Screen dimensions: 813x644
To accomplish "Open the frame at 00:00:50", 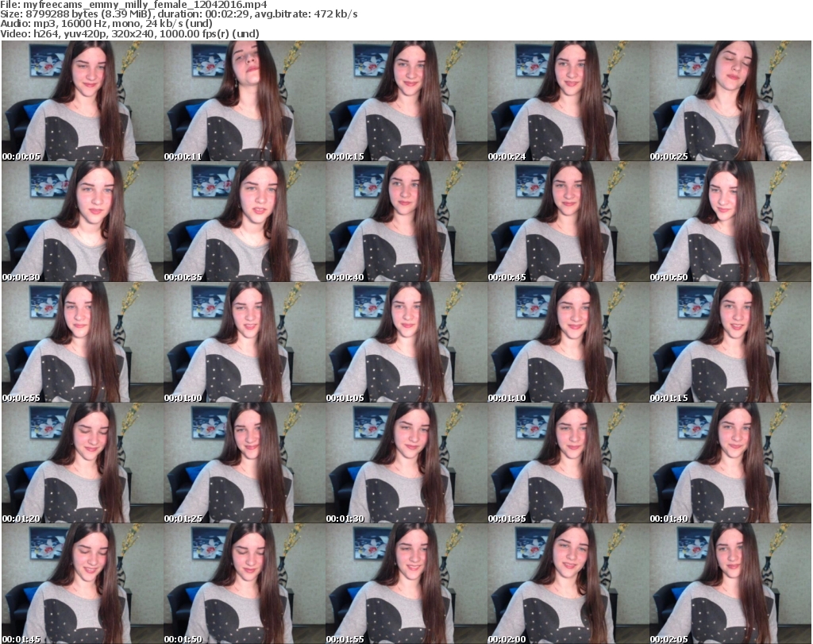I will 730,222.
